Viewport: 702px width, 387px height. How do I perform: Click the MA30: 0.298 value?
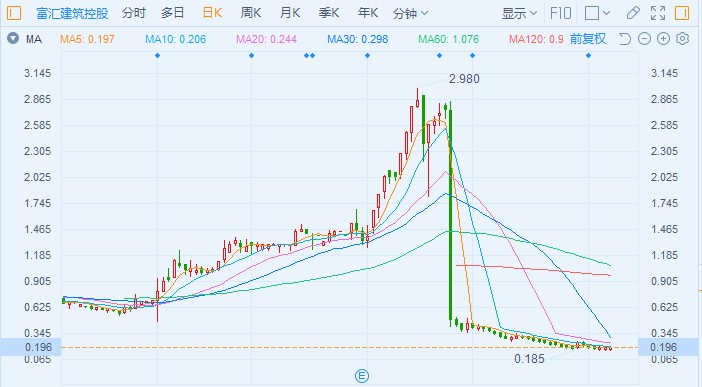point(358,39)
